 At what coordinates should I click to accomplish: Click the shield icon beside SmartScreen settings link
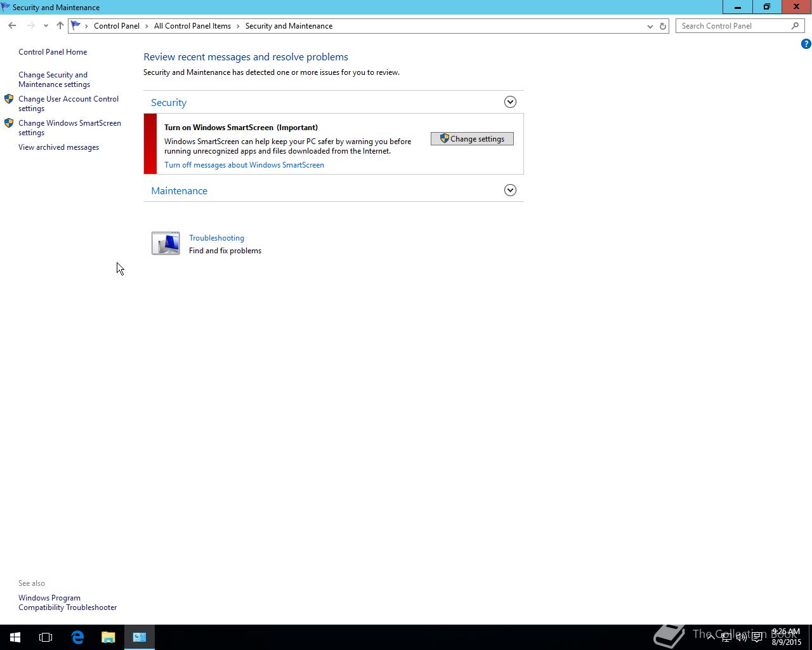coord(9,123)
